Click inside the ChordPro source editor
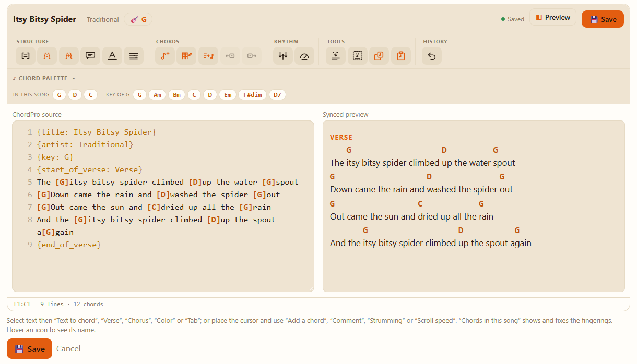The height and width of the screenshot is (364, 637). pyautogui.click(x=163, y=206)
